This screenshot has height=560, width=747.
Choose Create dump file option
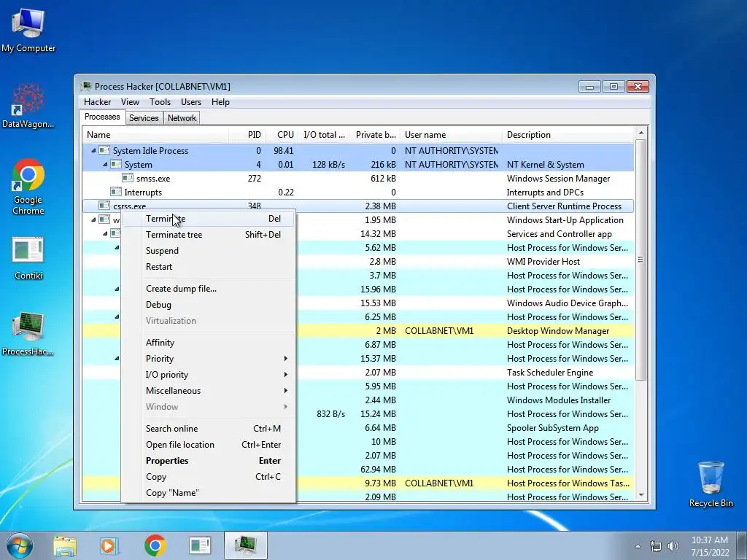point(208,289)
